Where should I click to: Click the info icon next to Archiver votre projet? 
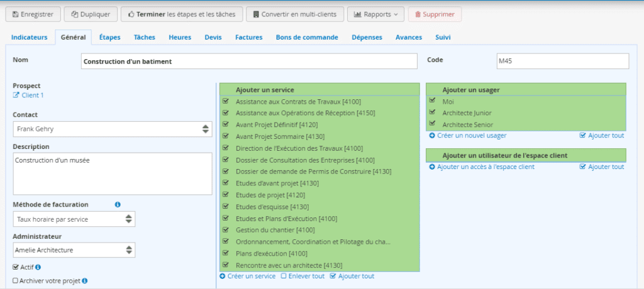click(x=85, y=281)
